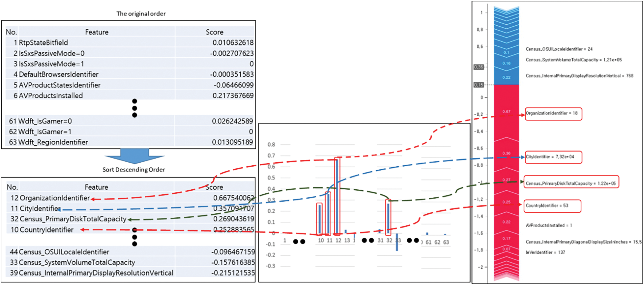This screenshot has height=285, width=644.
Task: Click the CountryIdentifier = 53 boxed label
Action: 552,206
